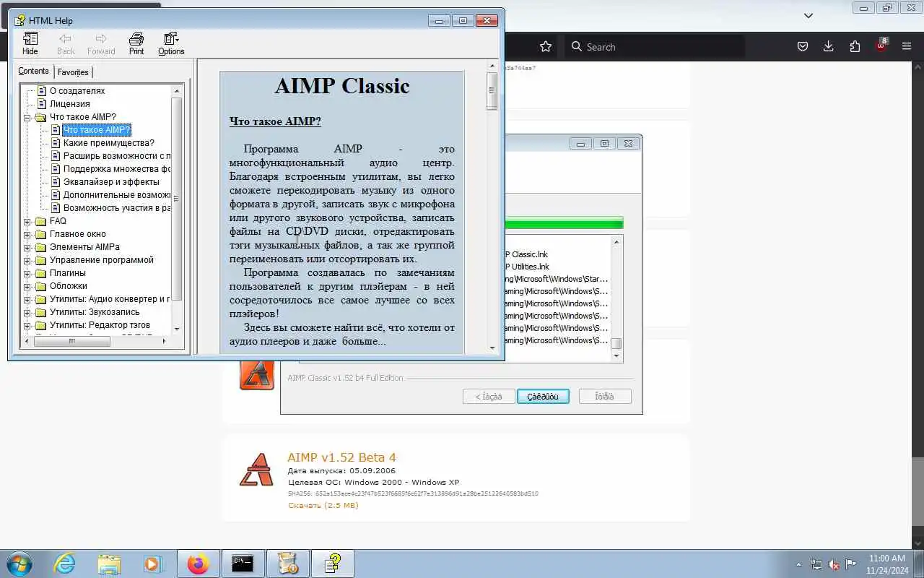Click the installer's Back button

coord(489,396)
